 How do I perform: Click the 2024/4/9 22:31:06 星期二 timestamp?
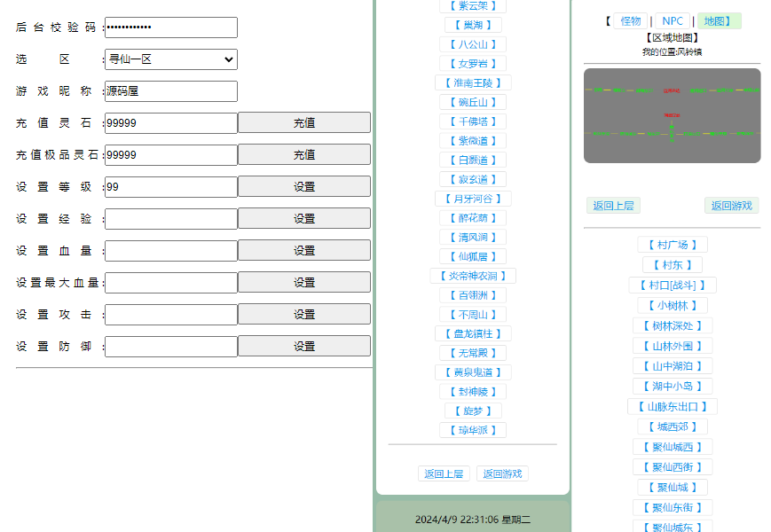[x=473, y=520]
